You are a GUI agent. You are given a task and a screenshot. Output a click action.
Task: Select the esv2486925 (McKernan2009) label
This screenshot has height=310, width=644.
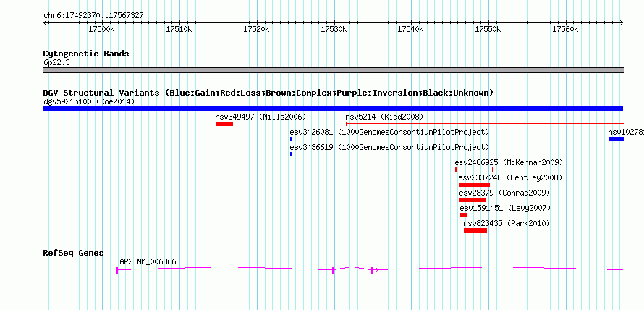pos(509,162)
